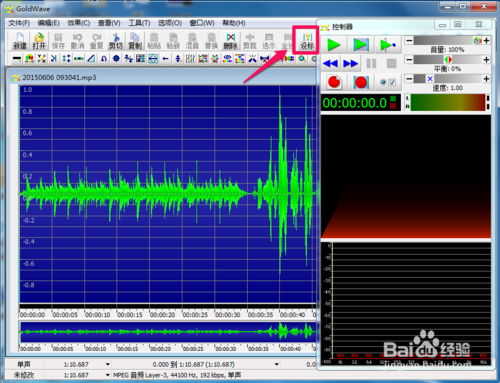The image size is (500, 383).
Task: Record into a new file with the red button
Action: (x=334, y=82)
